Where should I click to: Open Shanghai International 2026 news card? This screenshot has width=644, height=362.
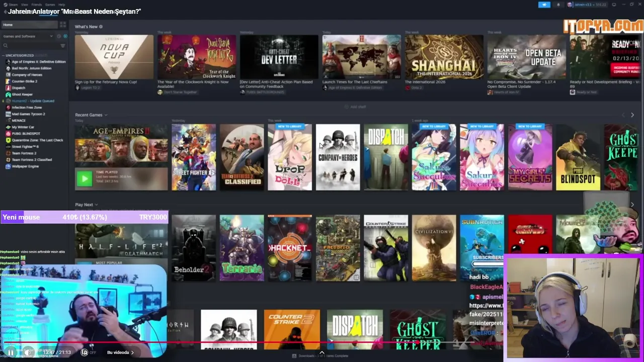pyautogui.click(x=444, y=57)
